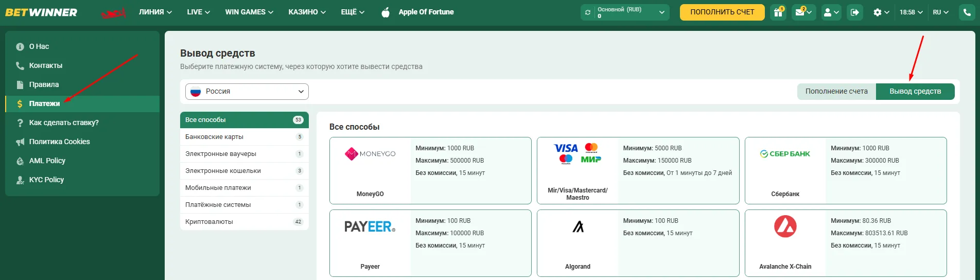Select the Avalanche X-Chain logo

coord(785,226)
